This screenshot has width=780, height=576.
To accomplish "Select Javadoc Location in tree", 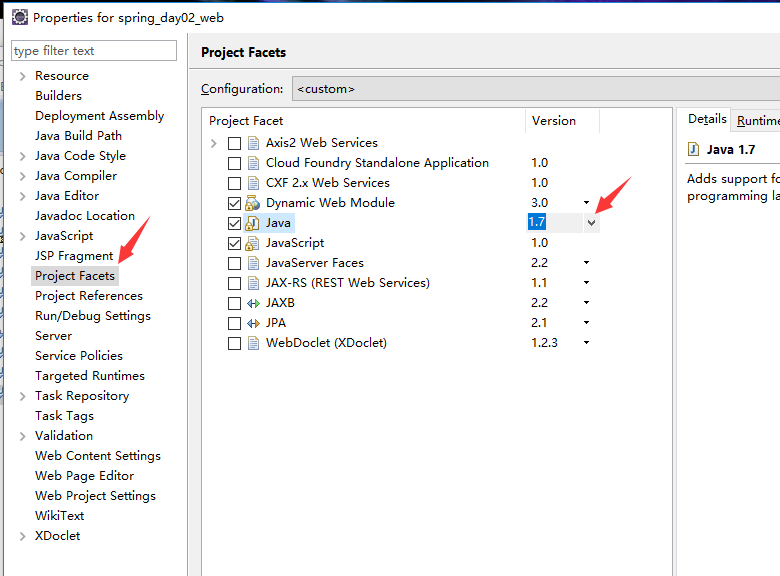I will click(x=85, y=216).
